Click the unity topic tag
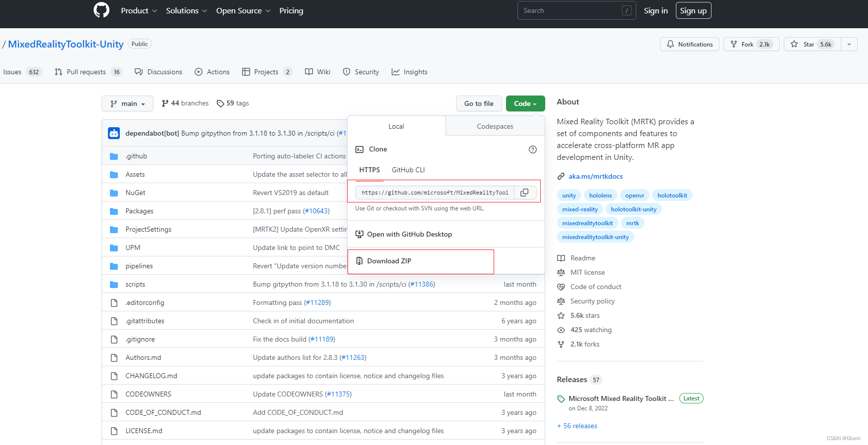Viewport: 868px width, 445px height. (x=569, y=196)
